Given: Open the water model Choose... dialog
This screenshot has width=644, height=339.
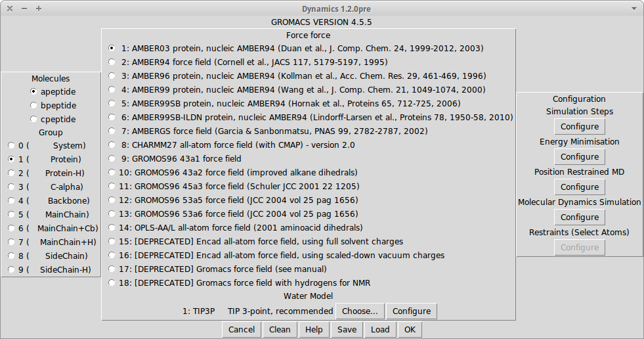Looking at the screenshot, I should [360, 311].
